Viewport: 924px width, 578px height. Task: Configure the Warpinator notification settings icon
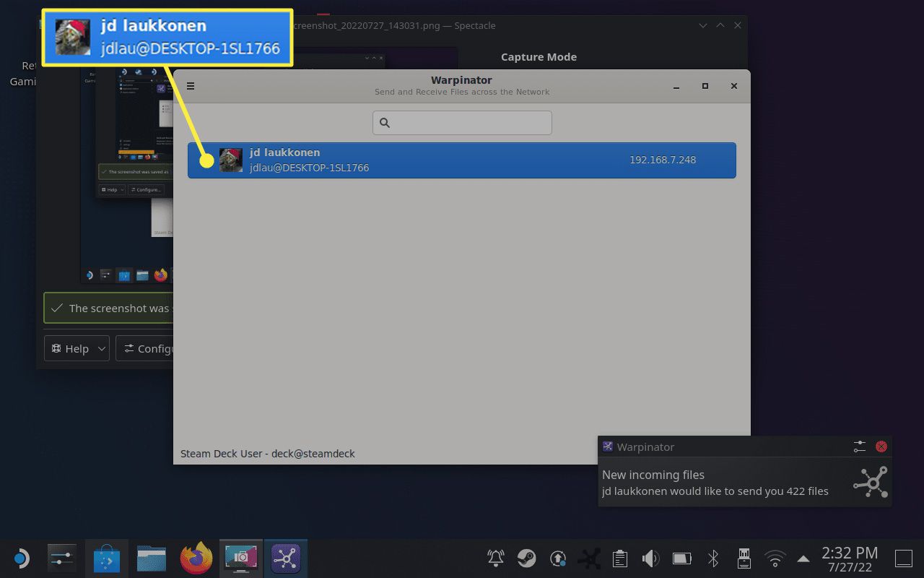pos(859,447)
